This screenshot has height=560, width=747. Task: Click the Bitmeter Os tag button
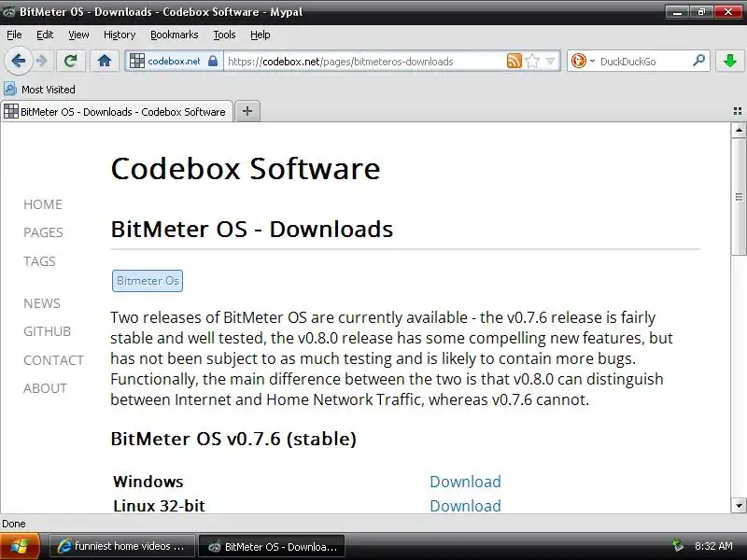[148, 281]
